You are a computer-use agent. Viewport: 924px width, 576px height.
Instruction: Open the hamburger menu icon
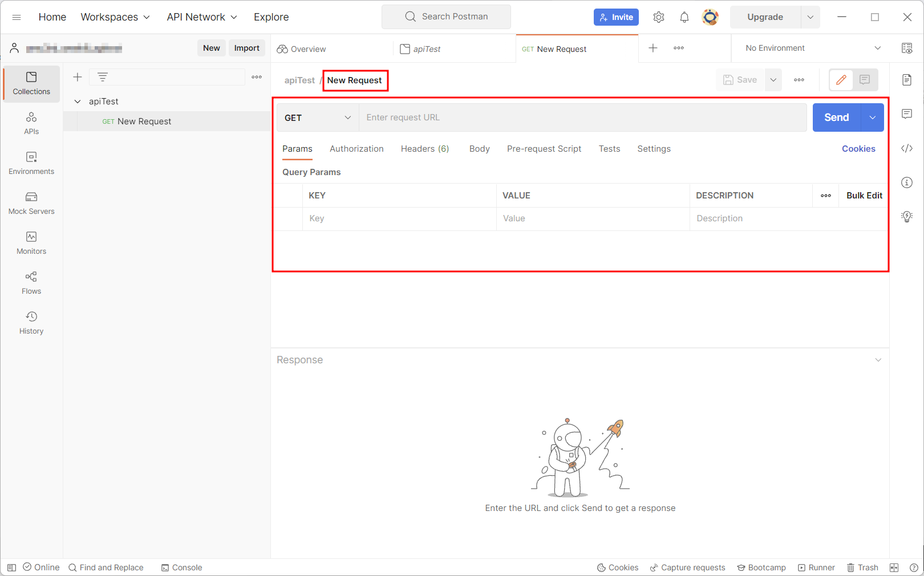pos(17,17)
